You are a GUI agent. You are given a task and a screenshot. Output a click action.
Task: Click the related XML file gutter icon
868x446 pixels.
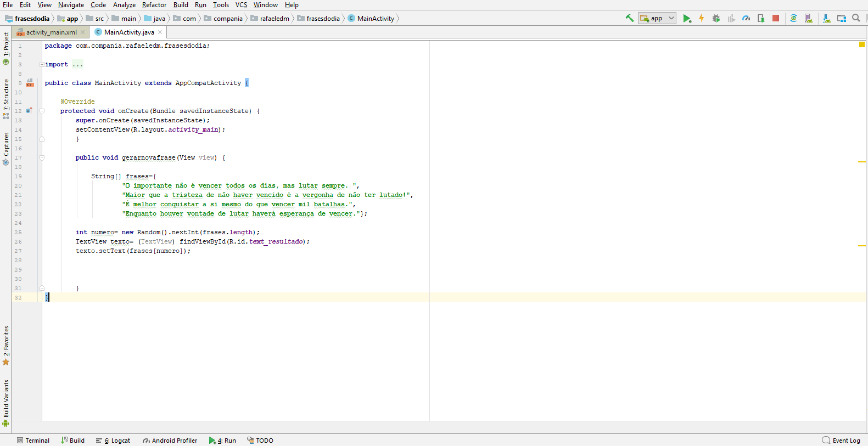[x=30, y=83]
